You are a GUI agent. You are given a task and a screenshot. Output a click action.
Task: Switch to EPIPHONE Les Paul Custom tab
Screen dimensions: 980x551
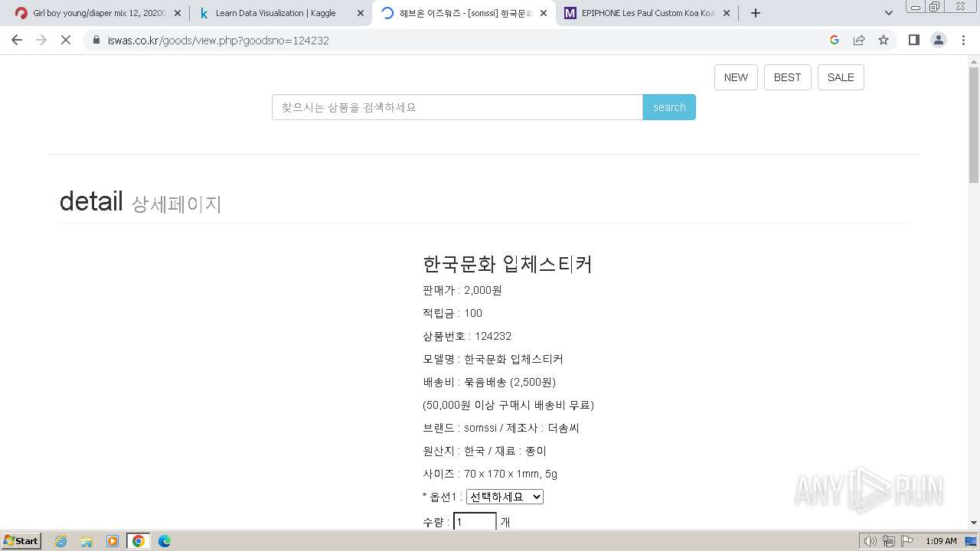(648, 13)
